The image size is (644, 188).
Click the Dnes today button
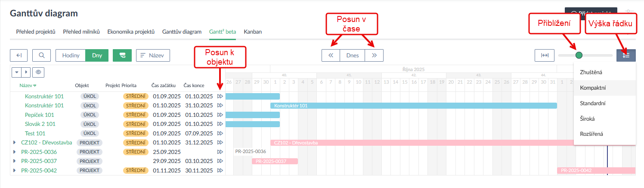(352, 55)
